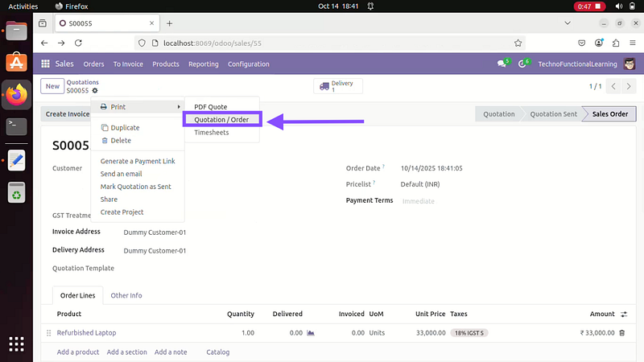Go to next record with right chevron
644x362 pixels.
pyautogui.click(x=629, y=86)
